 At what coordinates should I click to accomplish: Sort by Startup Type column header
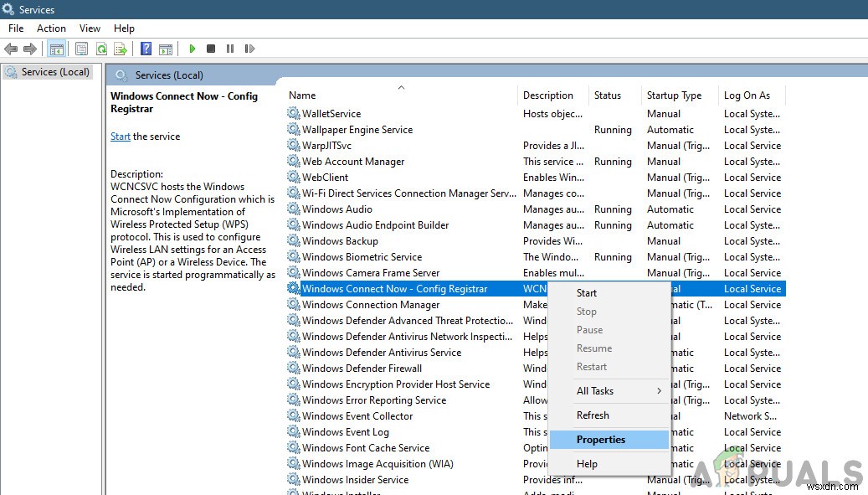click(674, 95)
